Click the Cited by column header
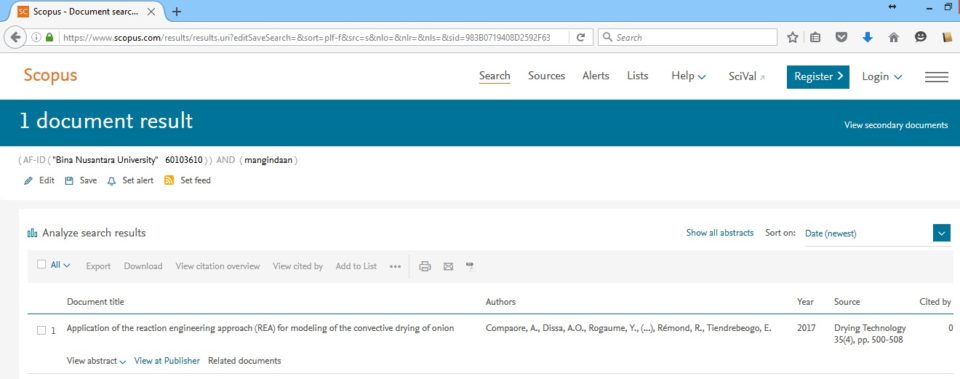960x379 pixels. tap(936, 302)
